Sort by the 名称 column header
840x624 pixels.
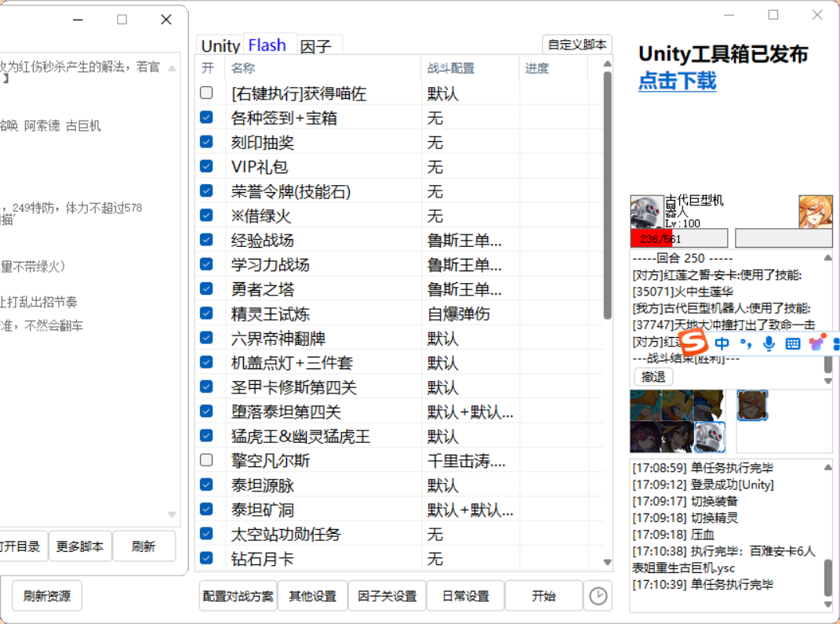(x=324, y=68)
